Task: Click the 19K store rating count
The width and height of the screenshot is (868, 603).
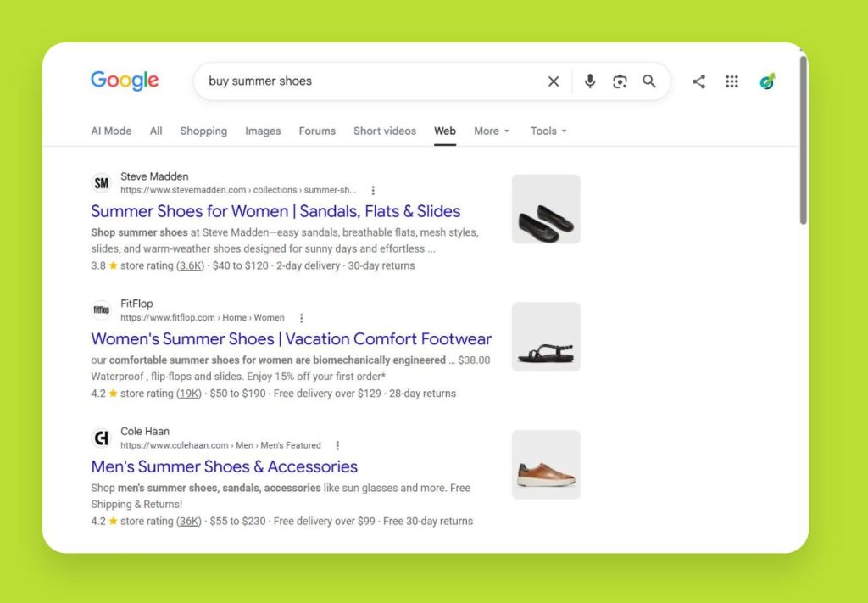Action: [189, 394]
